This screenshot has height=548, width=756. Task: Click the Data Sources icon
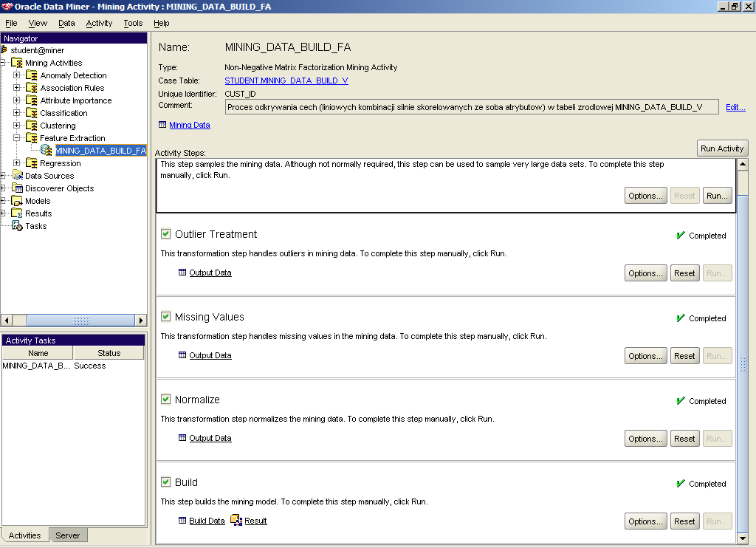click(x=17, y=176)
